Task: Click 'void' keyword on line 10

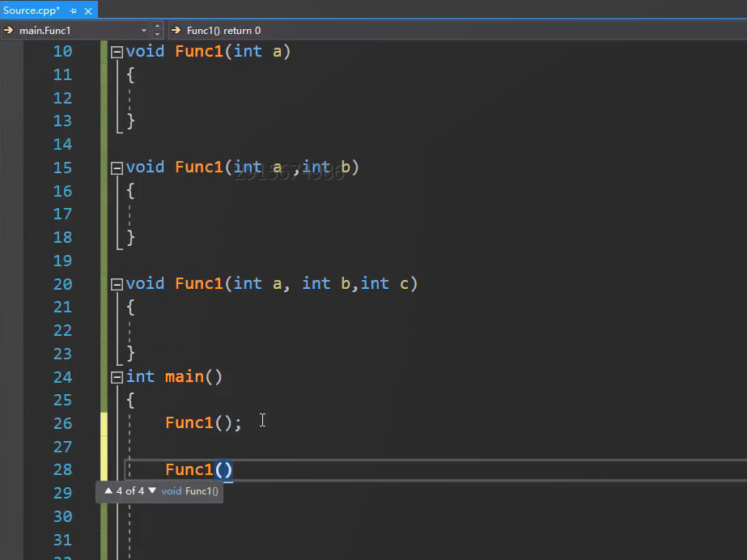Action: [x=145, y=51]
